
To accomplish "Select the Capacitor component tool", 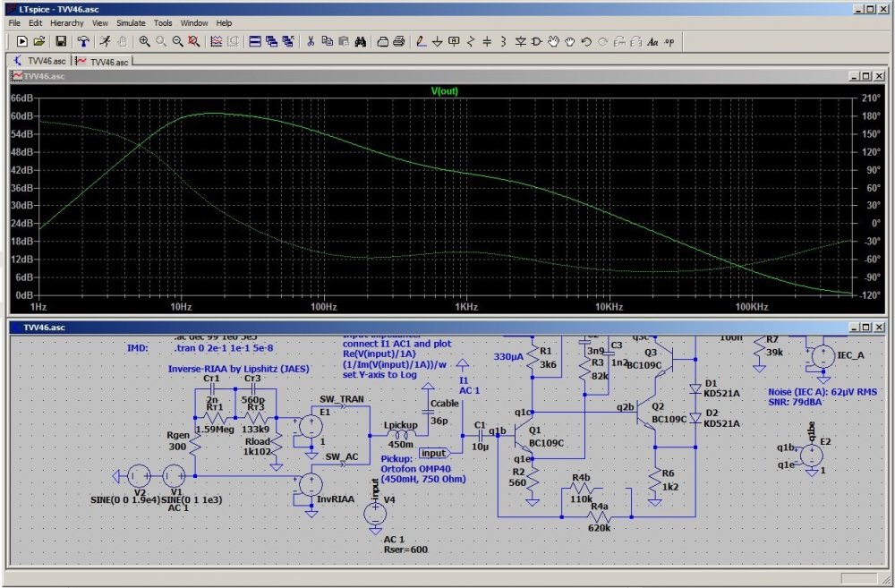I will click(x=487, y=41).
